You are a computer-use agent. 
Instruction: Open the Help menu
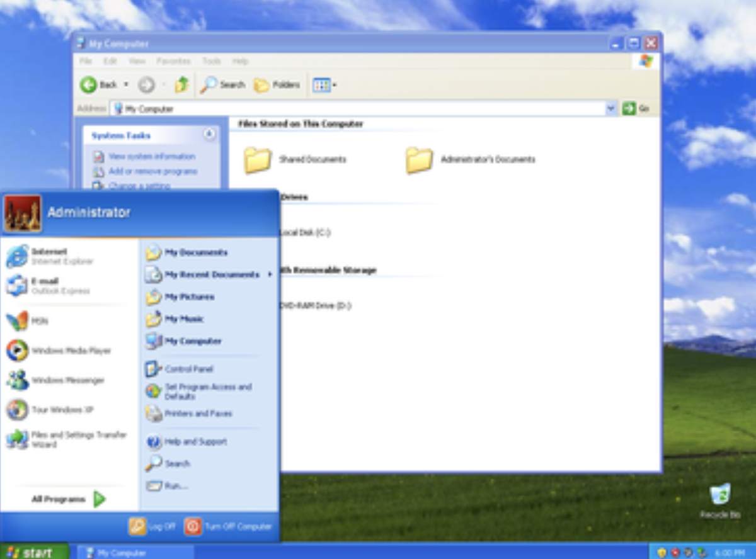click(x=240, y=61)
